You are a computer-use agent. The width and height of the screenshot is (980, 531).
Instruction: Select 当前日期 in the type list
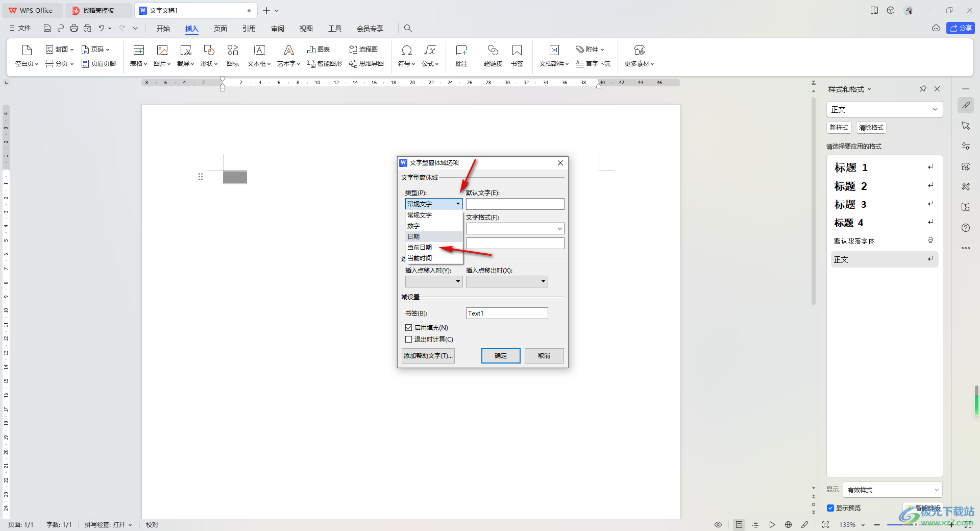(x=434, y=248)
